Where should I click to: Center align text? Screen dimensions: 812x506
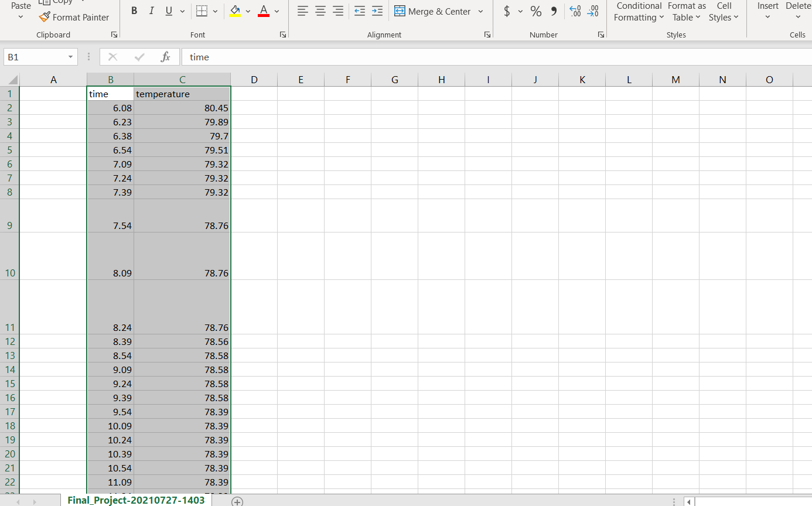pyautogui.click(x=320, y=11)
